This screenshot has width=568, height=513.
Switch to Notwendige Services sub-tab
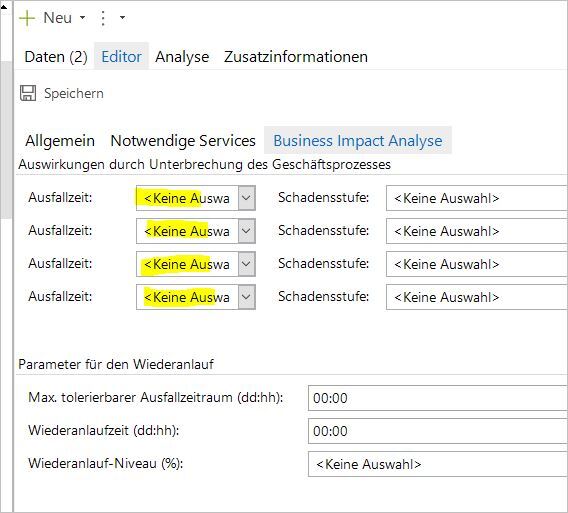183,141
